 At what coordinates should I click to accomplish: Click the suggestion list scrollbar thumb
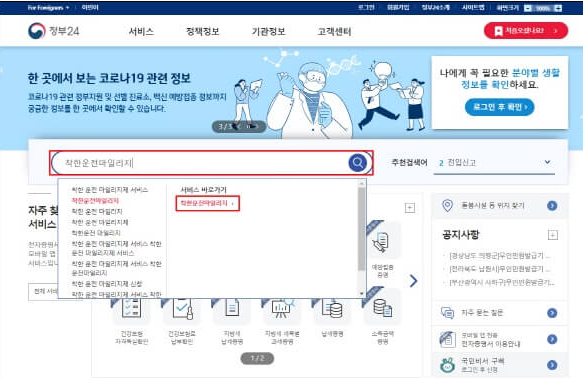coord(361,229)
